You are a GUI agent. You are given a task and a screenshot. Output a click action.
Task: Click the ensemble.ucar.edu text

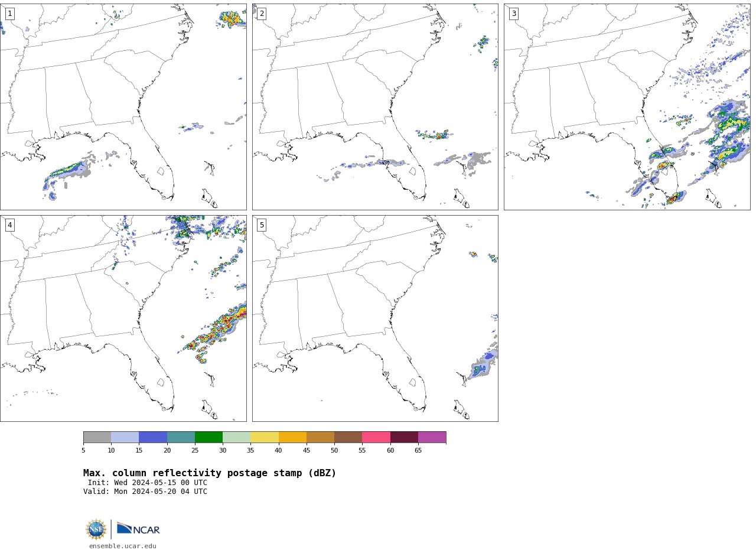[x=123, y=547]
